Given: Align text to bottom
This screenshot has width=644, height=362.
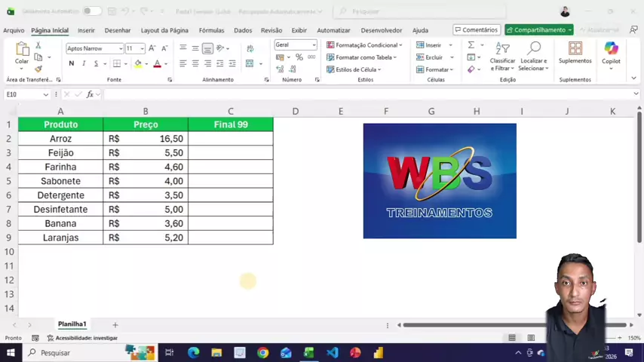Looking at the screenshot, I should click(x=207, y=48).
